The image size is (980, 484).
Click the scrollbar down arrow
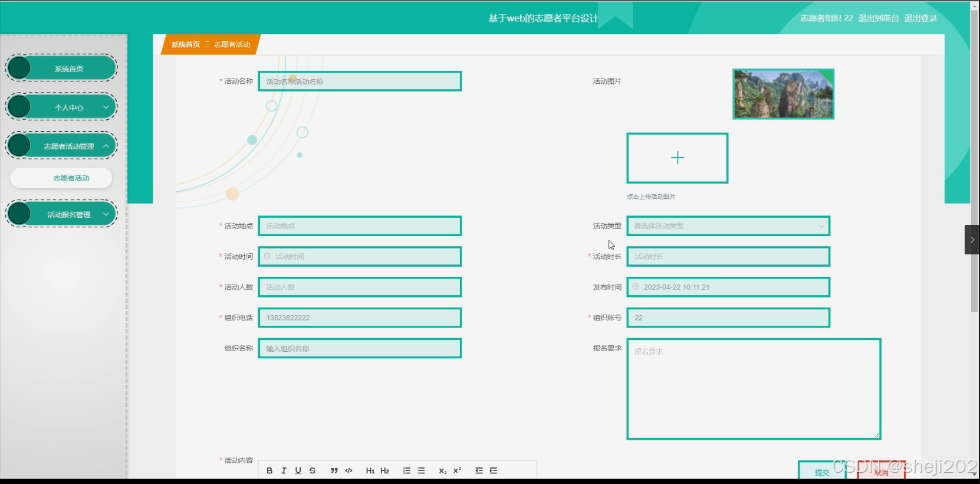[975, 474]
